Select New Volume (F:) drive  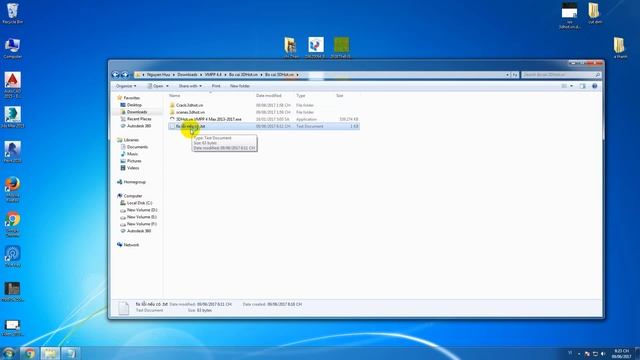coord(142,224)
